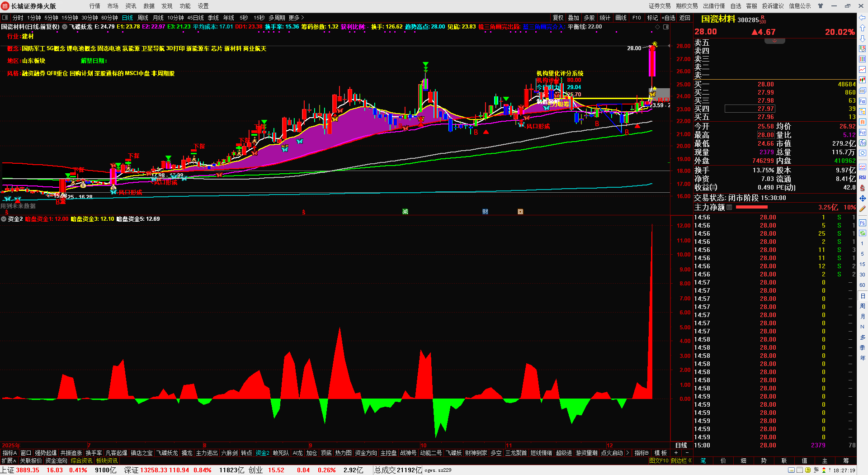Expand the 指标A indicator group
Screen dimensions: 868x475
coord(9,453)
